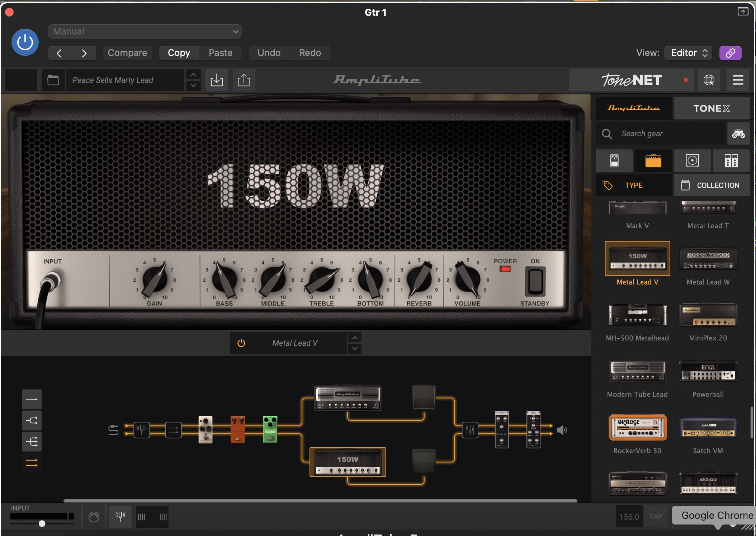Image resolution: width=756 pixels, height=536 pixels.
Task: Go to next setting with right arrow
Action: (x=84, y=53)
